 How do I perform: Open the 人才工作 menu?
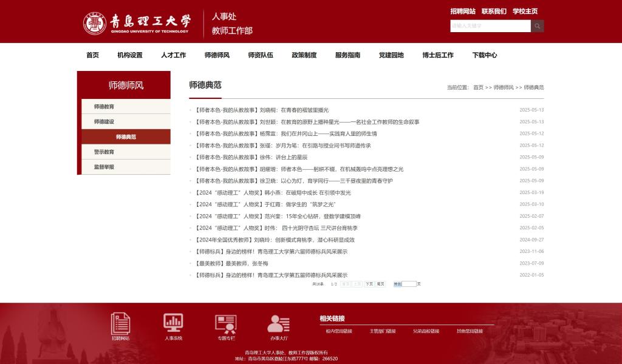173,55
